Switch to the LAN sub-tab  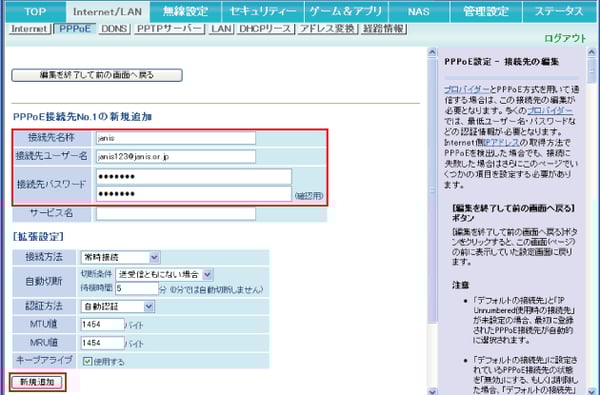click(x=221, y=29)
